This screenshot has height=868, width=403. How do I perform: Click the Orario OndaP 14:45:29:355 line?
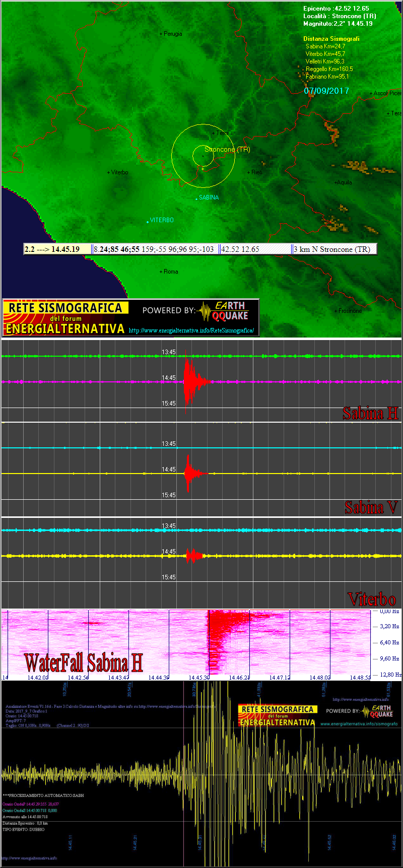pyautogui.click(x=31, y=804)
